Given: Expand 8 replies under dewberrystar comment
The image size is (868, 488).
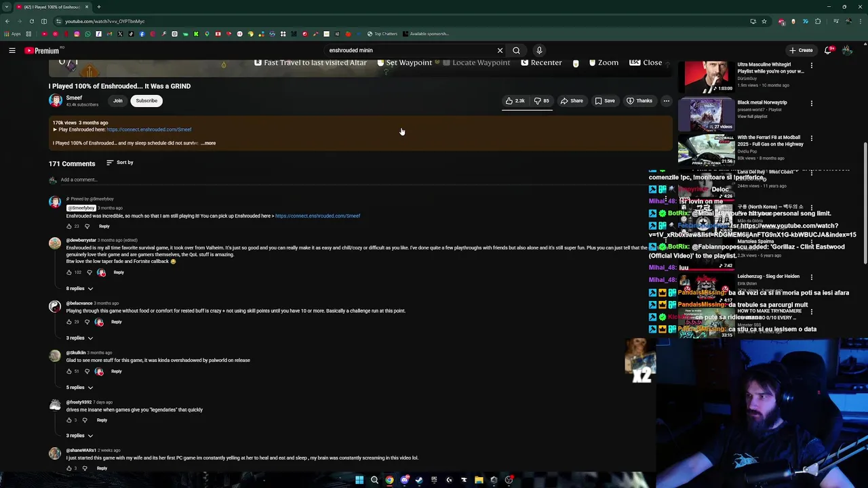Looking at the screenshot, I should [79, 289].
